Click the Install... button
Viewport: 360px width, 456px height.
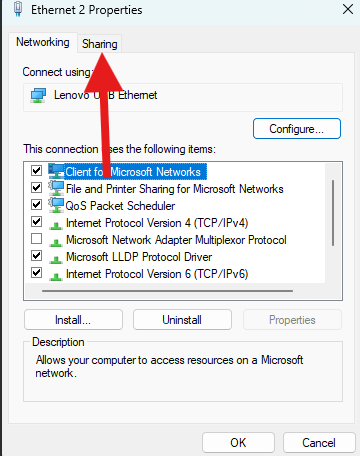click(x=73, y=320)
